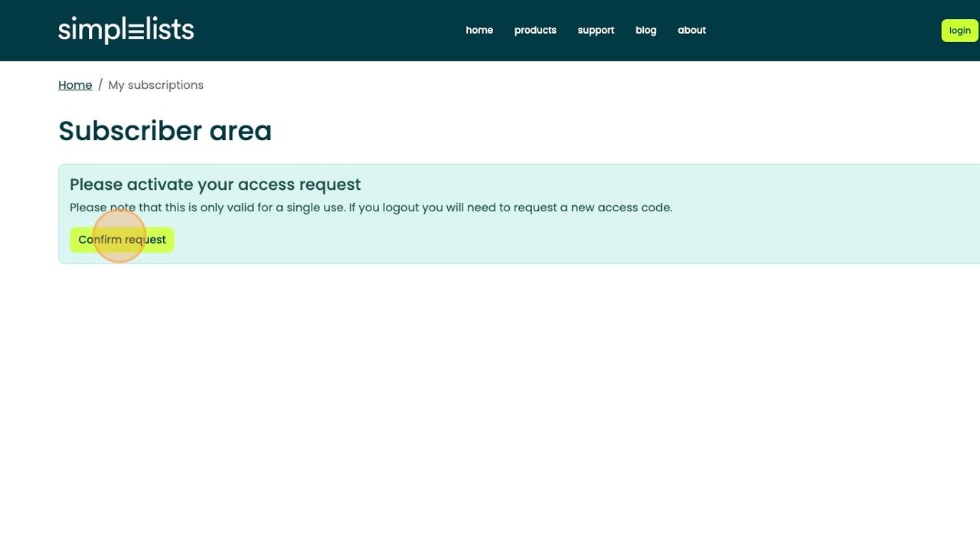Screen dimensions: 980x546
Task: Click 'Please activate your access request' heading
Action: pos(215,185)
